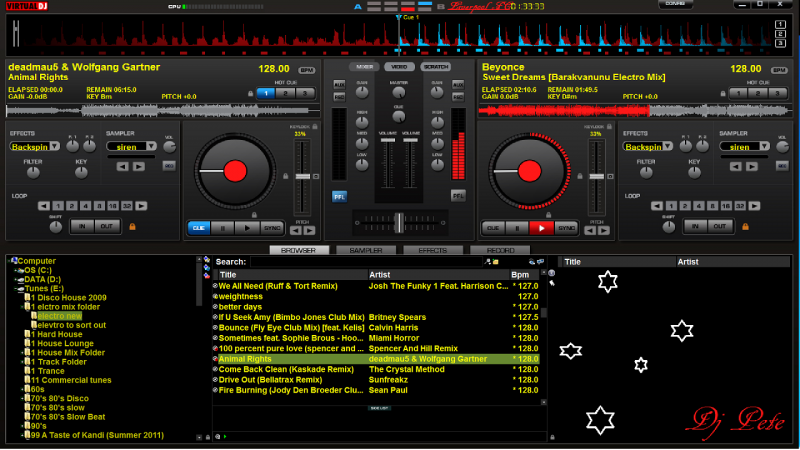
Task: Switch to the BROWSER tab
Action: (x=299, y=251)
